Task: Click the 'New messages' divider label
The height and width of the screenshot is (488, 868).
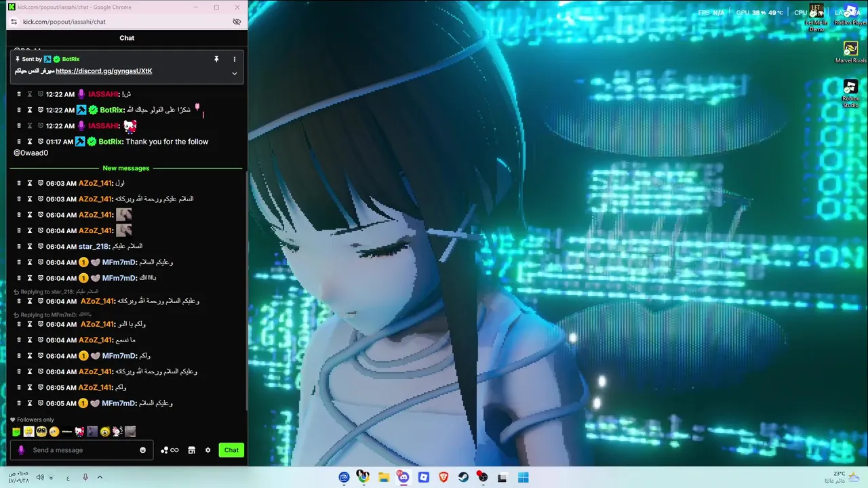Action: tap(126, 168)
